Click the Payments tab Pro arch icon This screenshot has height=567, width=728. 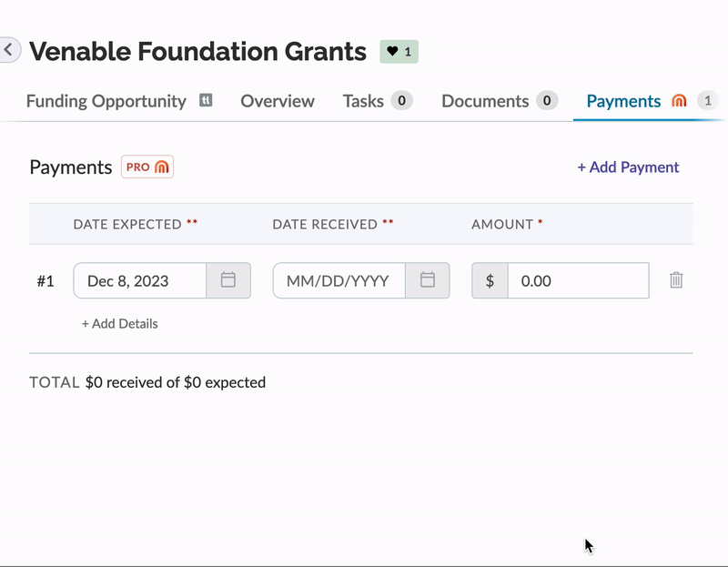pos(679,101)
